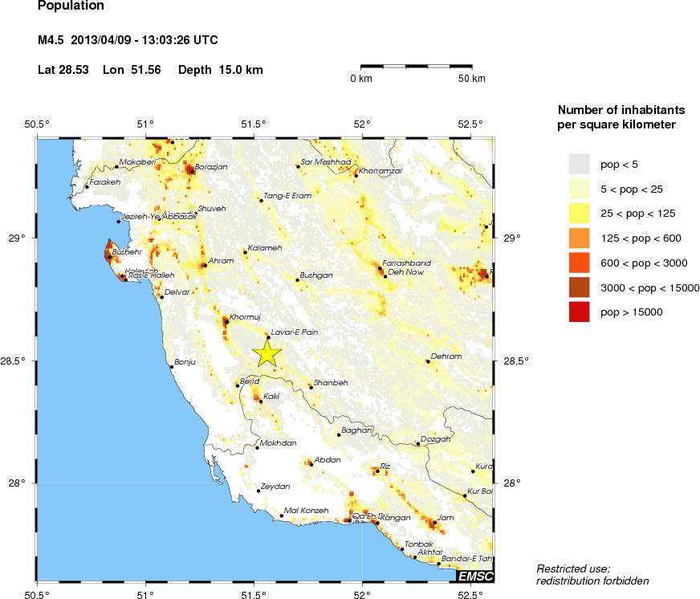Screen dimensions: 700x599
Task: Click the 'Restricted use' notice text
Action: point(573,568)
